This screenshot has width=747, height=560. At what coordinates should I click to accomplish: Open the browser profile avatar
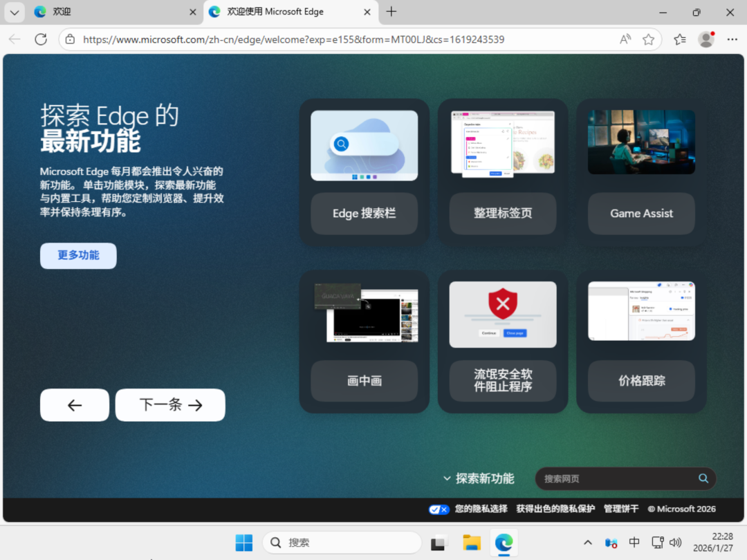click(705, 39)
